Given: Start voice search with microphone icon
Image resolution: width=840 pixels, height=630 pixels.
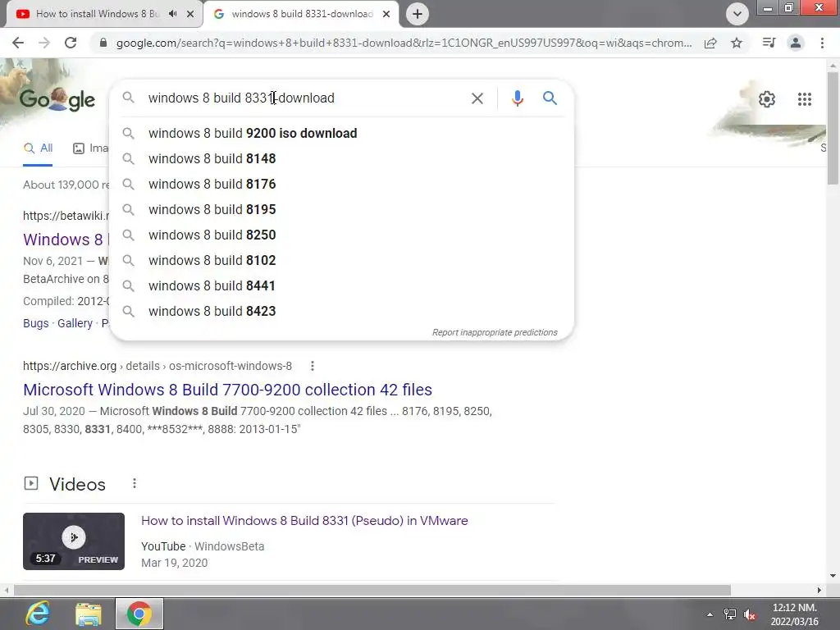Looking at the screenshot, I should click(x=517, y=98).
